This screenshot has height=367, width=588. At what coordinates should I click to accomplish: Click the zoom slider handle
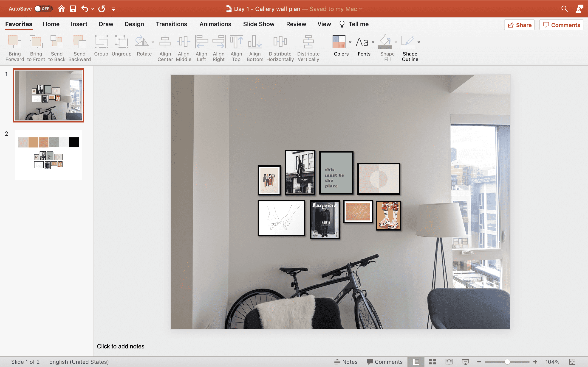point(507,362)
